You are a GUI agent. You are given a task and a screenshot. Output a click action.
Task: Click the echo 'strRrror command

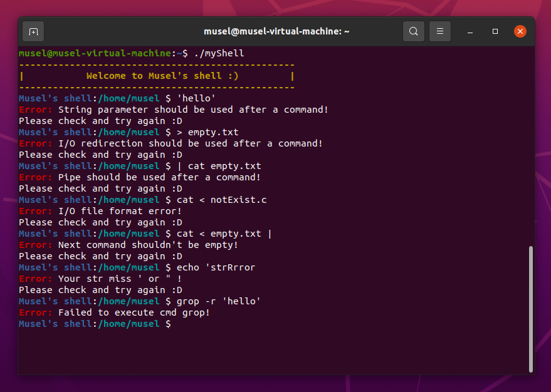tap(216, 267)
